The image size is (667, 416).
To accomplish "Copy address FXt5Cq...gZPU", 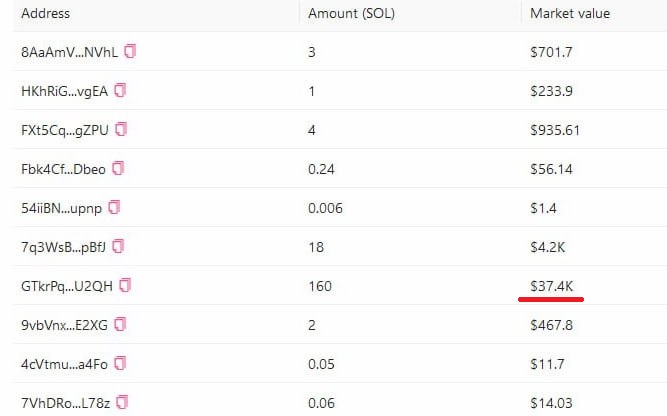I will pyautogui.click(x=121, y=129).
